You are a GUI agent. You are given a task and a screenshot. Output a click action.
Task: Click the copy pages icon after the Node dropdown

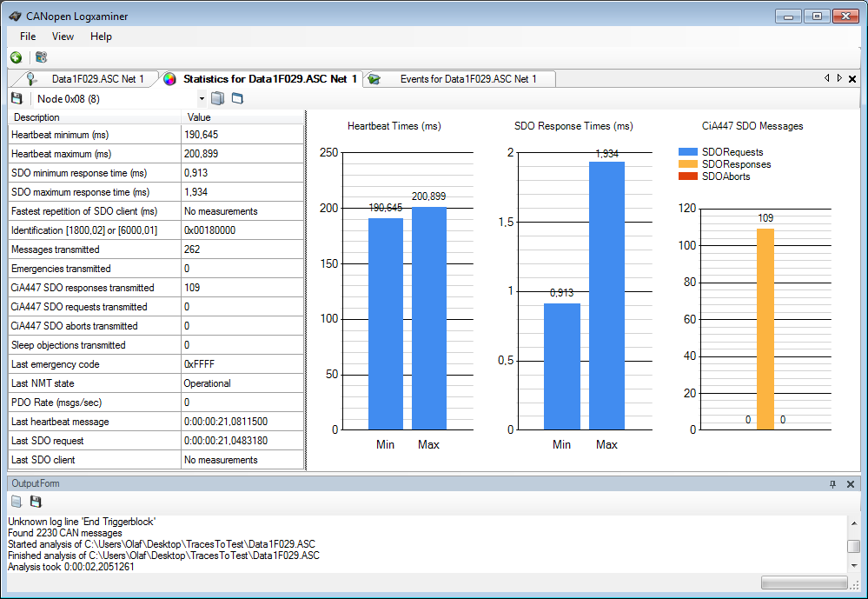coord(218,98)
